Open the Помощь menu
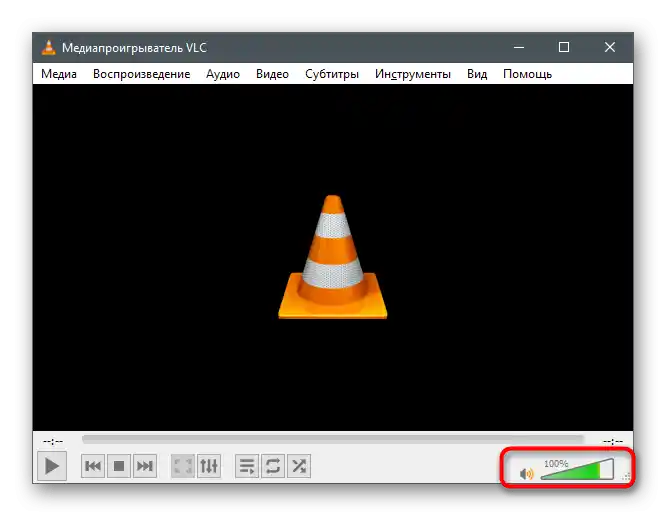The width and height of the screenshot is (666, 516). tap(527, 74)
